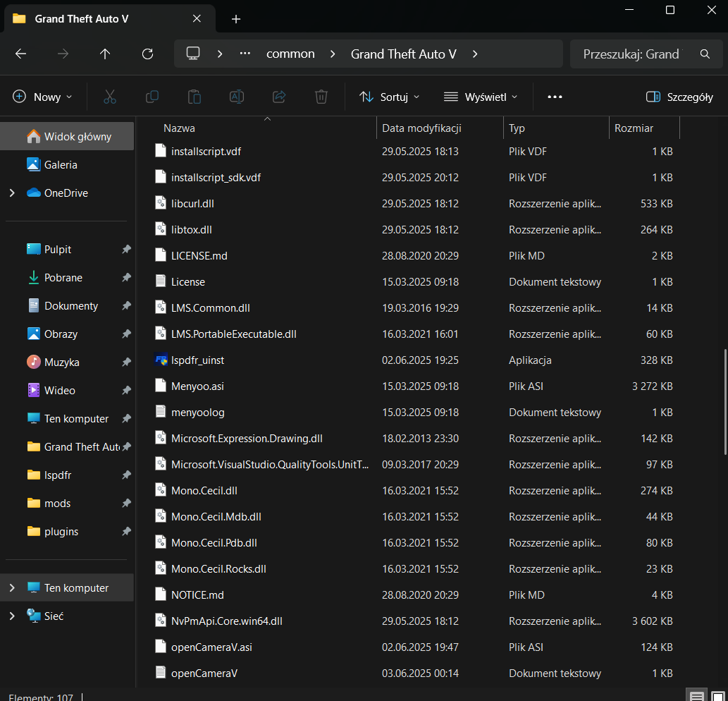This screenshot has width=728, height=701.
Task: Toggle the Szczegóły details pane
Action: coord(679,97)
